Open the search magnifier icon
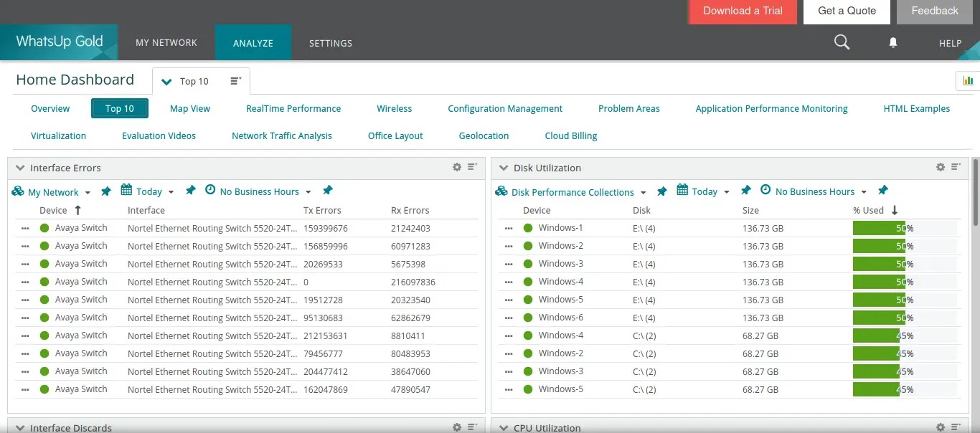 point(842,42)
